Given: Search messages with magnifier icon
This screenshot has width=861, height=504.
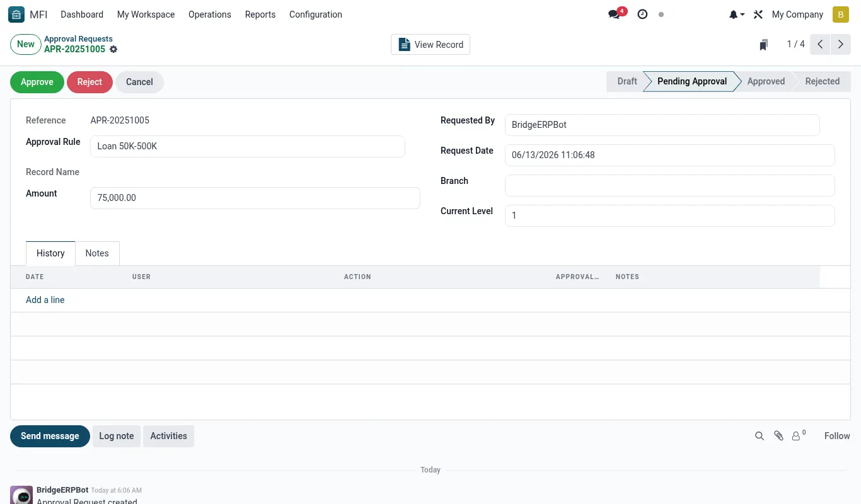Looking at the screenshot, I should pyautogui.click(x=760, y=436).
